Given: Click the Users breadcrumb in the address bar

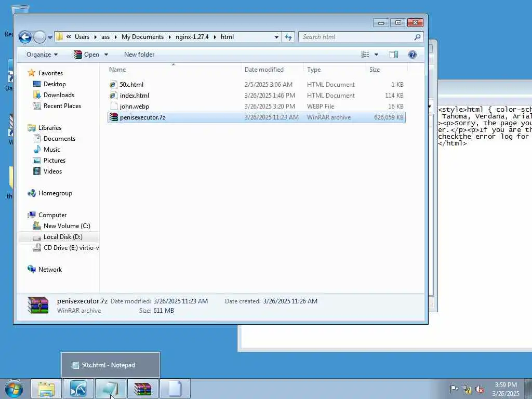Looking at the screenshot, I should coord(82,37).
